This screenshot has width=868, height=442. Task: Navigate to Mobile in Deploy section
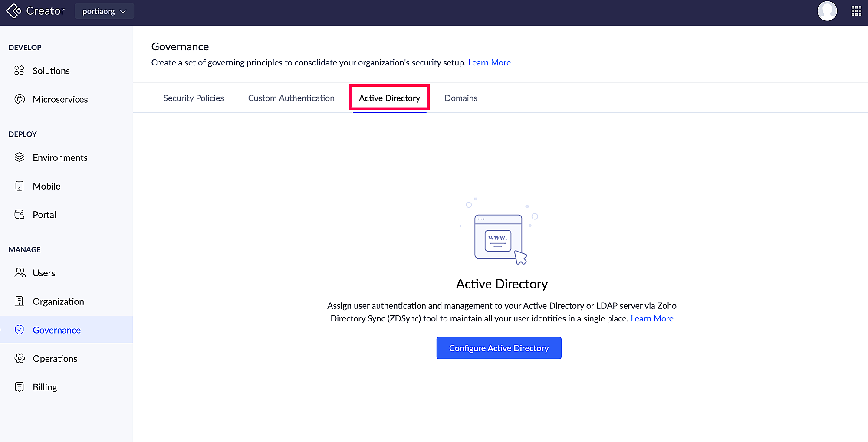pos(46,186)
